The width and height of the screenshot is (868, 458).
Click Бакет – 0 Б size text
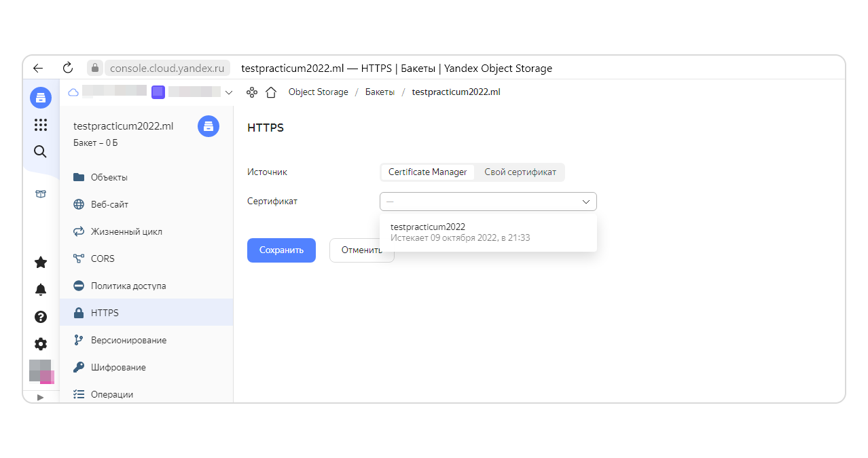(96, 143)
